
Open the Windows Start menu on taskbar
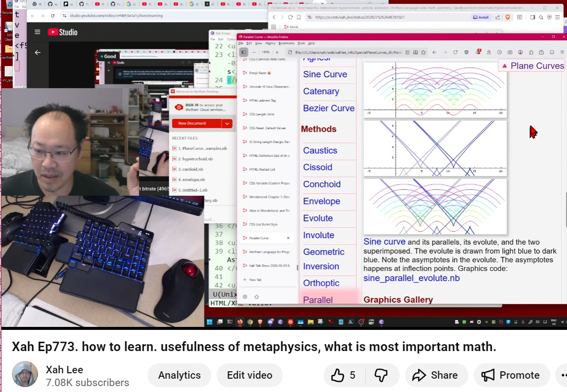point(209,322)
